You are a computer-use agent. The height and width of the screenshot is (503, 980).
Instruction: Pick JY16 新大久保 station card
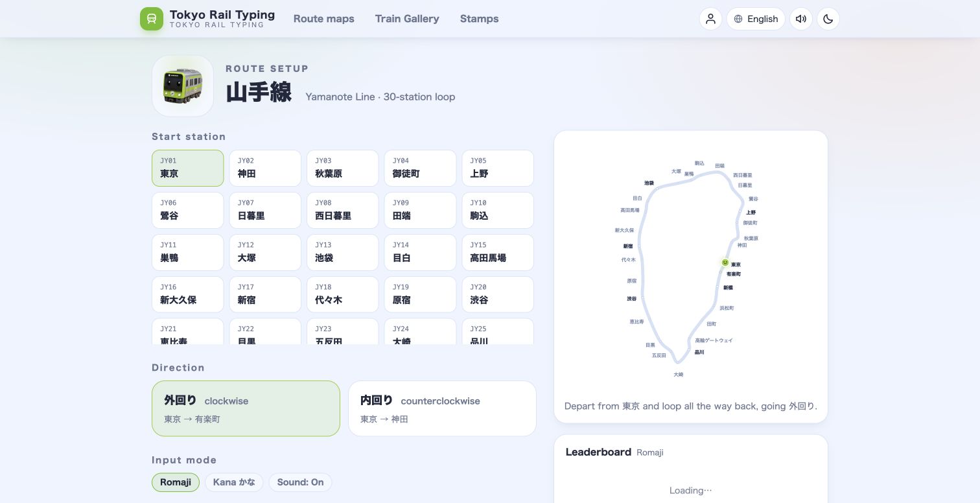pos(188,295)
